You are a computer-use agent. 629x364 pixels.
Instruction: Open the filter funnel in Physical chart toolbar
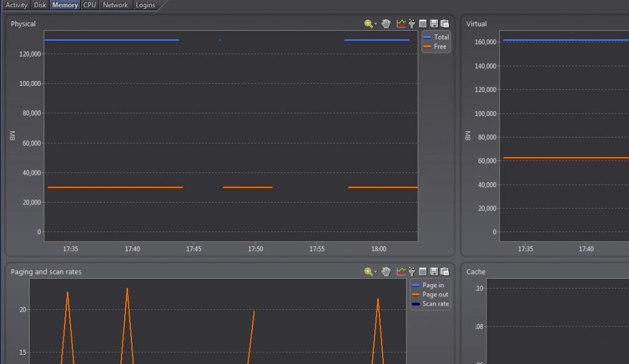(x=412, y=24)
